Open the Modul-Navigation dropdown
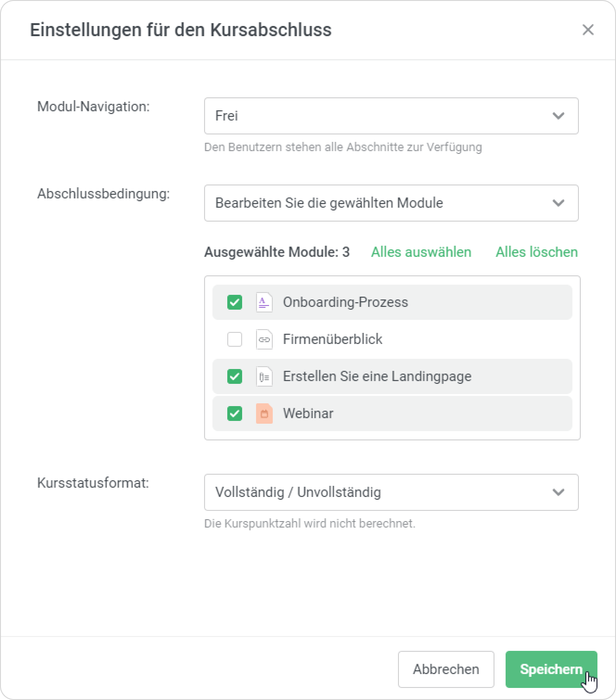This screenshot has height=700, width=616. [391, 116]
